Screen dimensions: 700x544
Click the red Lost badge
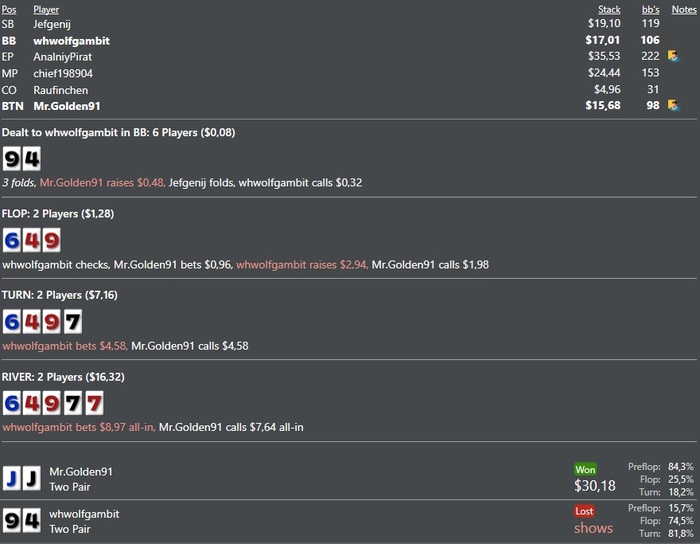tap(584, 511)
